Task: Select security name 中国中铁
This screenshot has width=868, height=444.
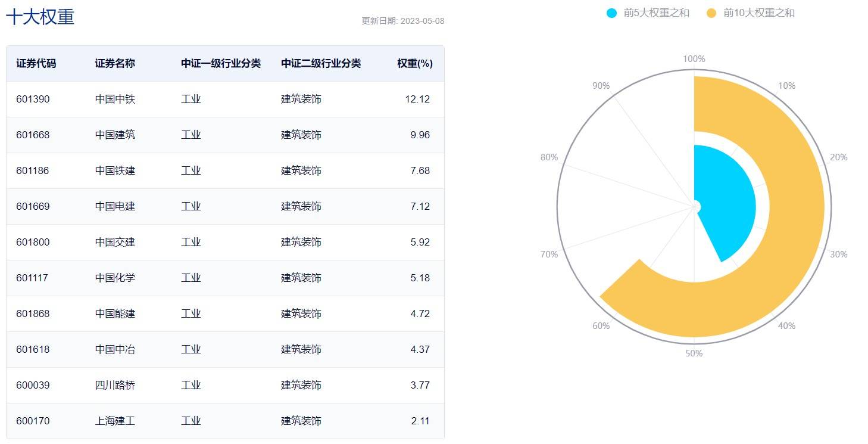Action: tap(115, 100)
